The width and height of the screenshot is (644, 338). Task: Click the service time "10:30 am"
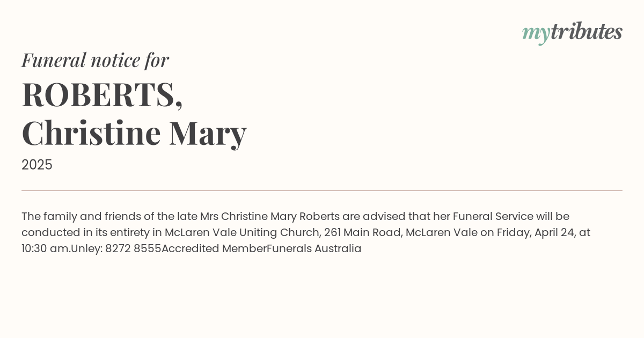pos(45,248)
